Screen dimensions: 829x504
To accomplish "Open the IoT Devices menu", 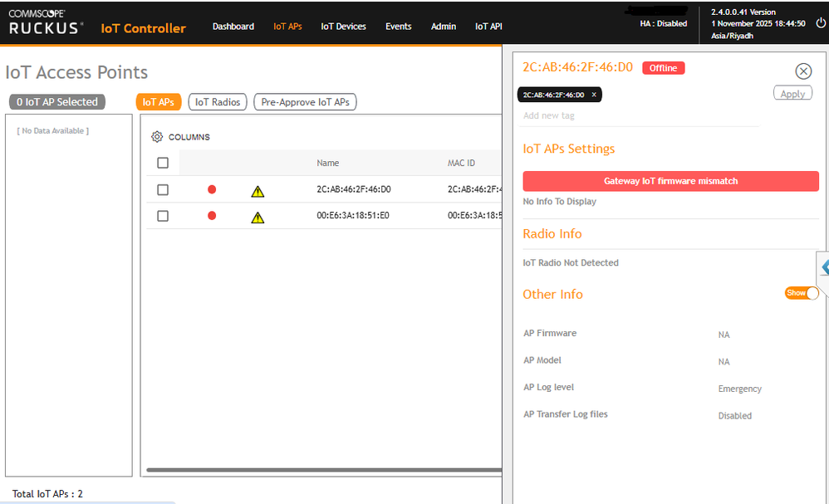I will [x=343, y=27].
